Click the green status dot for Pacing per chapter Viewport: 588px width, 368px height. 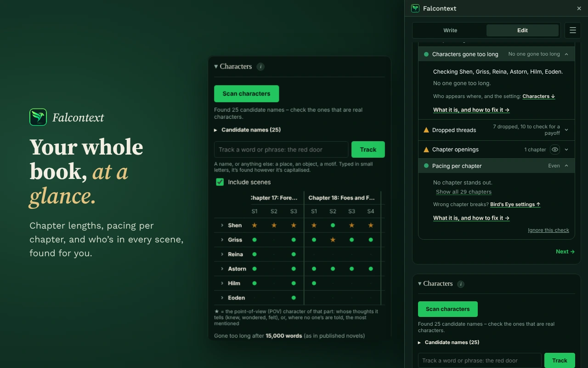[426, 166]
